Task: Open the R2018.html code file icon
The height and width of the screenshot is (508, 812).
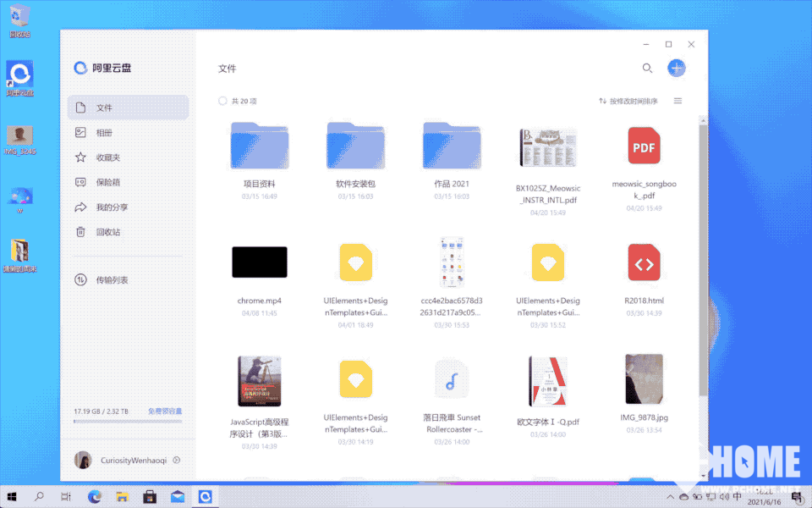Action: (644, 262)
